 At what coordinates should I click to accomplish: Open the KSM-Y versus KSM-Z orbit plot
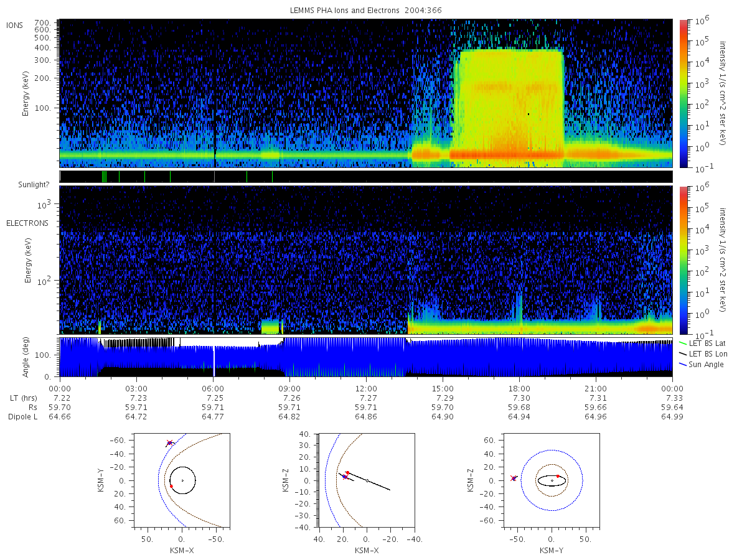[553, 480]
